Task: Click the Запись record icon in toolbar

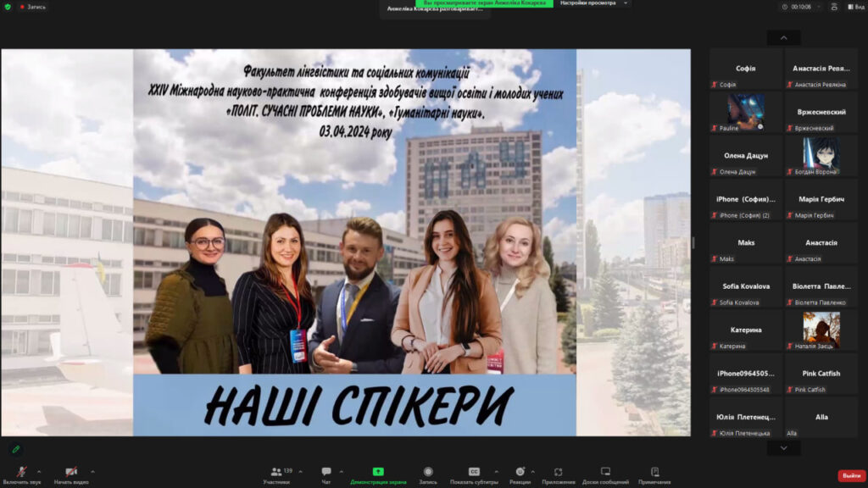Action: pyautogui.click(x=428, y=472)
